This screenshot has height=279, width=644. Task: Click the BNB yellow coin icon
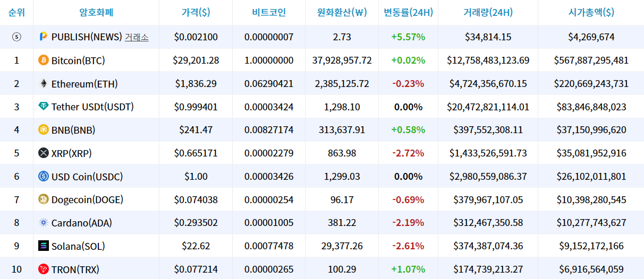click(x=44, y=130)
